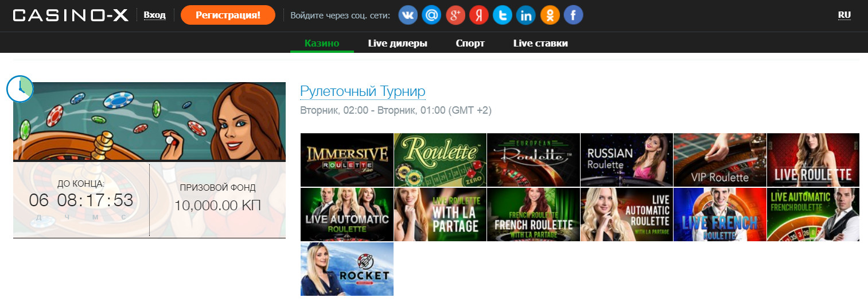Click the roulette tournament banner image
868x305 pixels.
(x=149, y=121)
